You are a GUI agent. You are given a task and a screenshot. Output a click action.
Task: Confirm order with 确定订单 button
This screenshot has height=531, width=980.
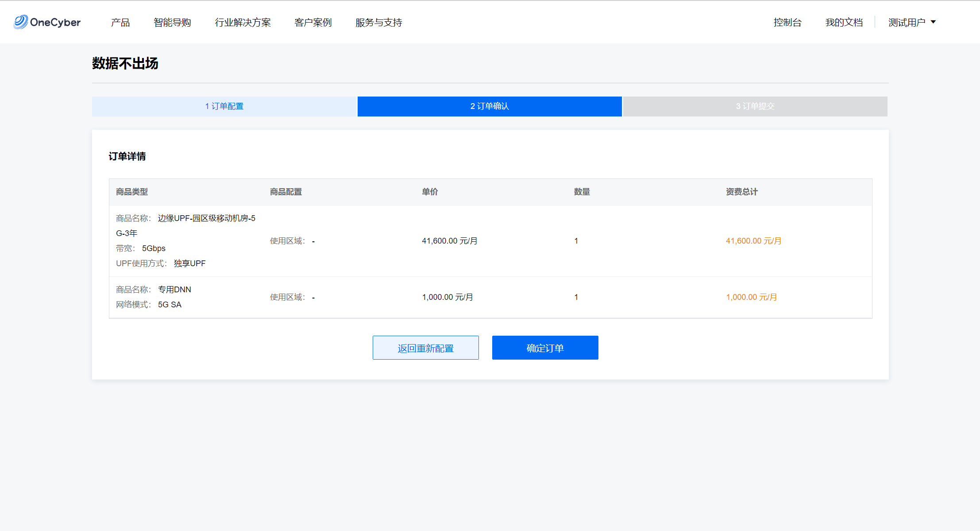(545, 348)
